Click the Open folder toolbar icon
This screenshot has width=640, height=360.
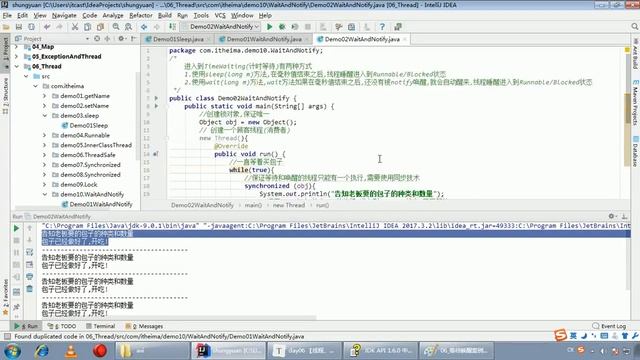(x=6, y=27)
